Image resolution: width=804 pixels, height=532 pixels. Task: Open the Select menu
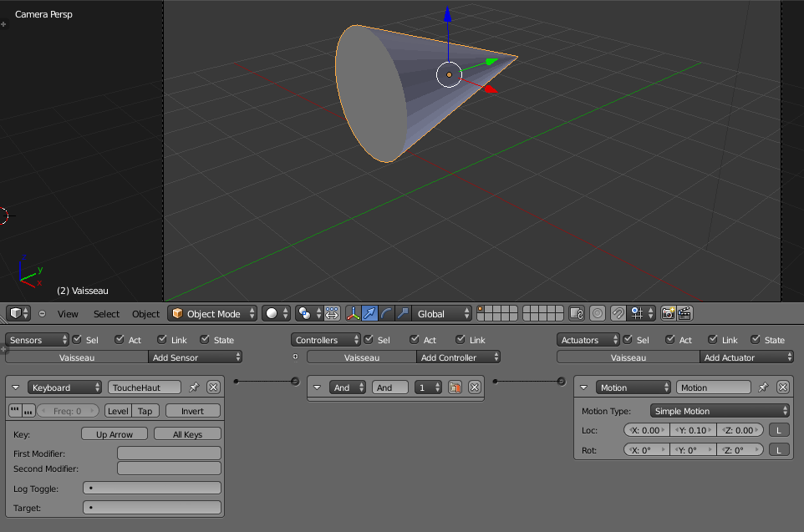pos(106,314)
